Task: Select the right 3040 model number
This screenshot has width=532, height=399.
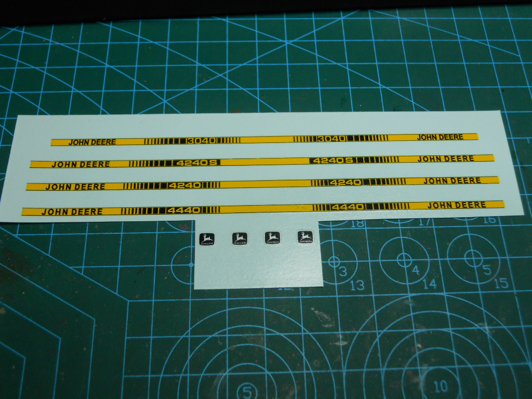Action: (331, 139)
